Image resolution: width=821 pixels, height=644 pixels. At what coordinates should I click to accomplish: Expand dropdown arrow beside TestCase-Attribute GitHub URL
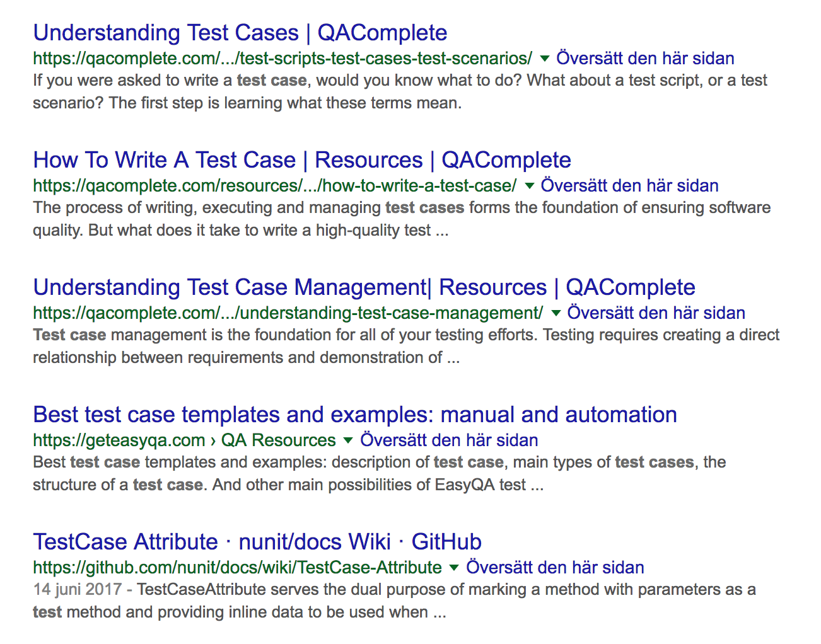pyautogui.click(x=454, y=568)
